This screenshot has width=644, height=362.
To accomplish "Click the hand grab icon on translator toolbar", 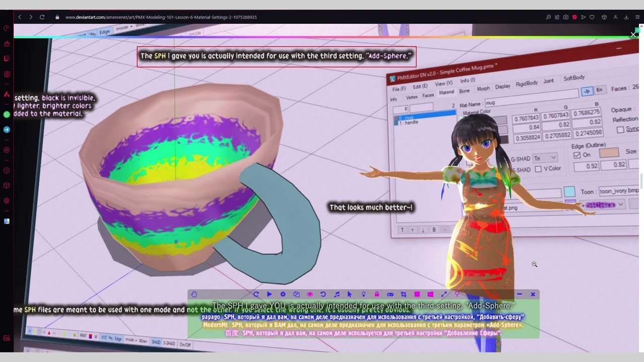I will pos(194,295).
